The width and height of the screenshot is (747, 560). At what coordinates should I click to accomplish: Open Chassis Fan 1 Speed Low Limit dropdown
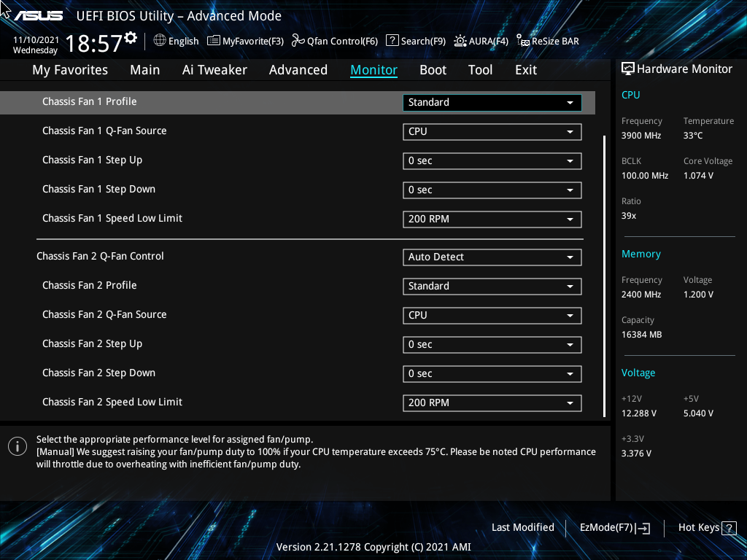pyautogui.click(x=492, y=219)
